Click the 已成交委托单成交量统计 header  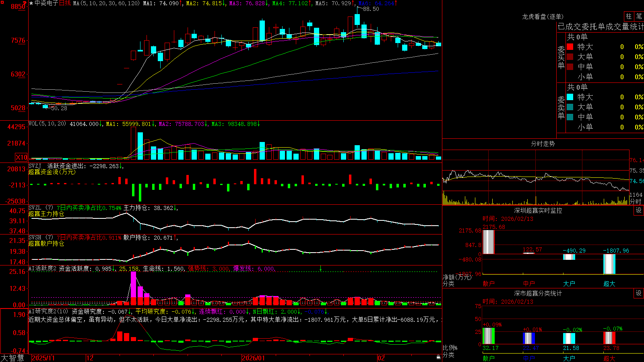[x=601, y=27]
